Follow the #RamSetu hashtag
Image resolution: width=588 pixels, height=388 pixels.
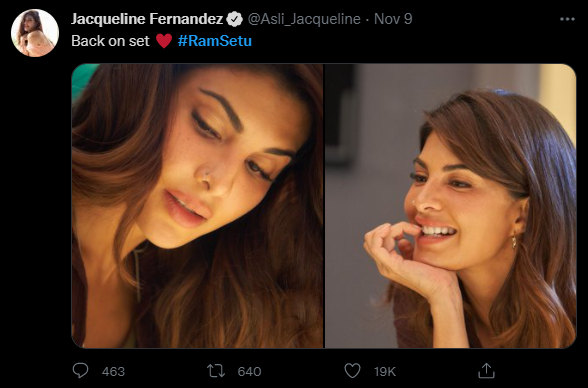point(214,41)
